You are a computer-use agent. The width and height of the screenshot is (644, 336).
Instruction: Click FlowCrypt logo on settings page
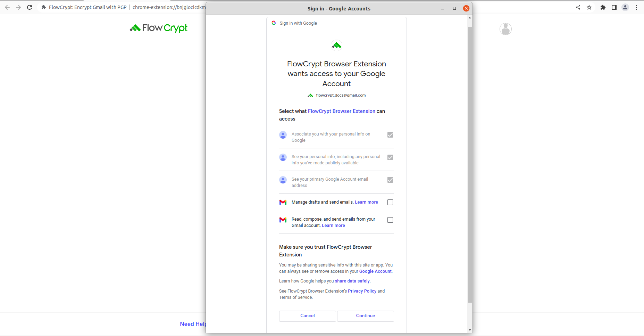point(159,28)
